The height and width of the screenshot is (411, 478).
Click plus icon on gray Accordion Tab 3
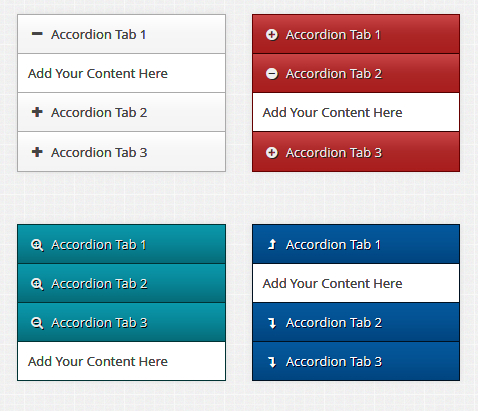(37, 152)
